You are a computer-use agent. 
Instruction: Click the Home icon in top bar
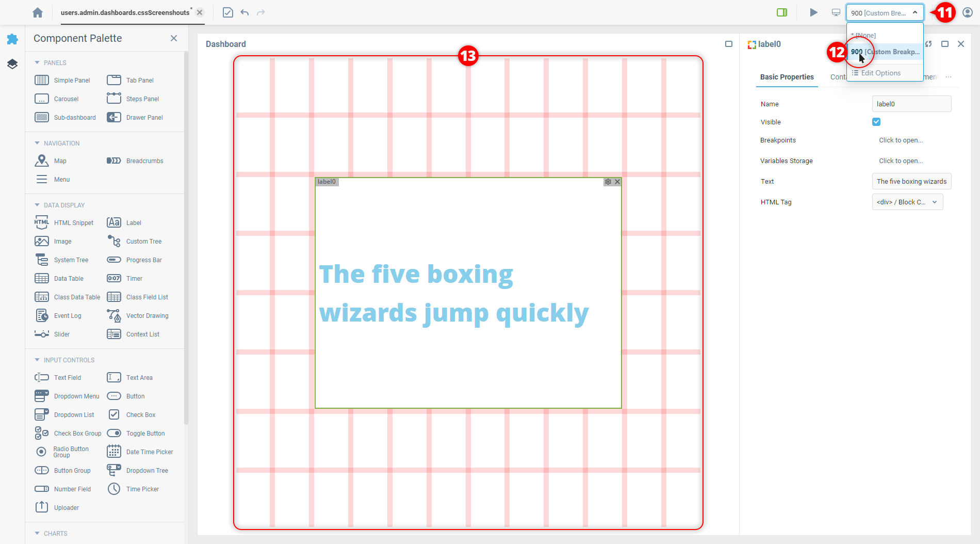click(x=38, y=13)
